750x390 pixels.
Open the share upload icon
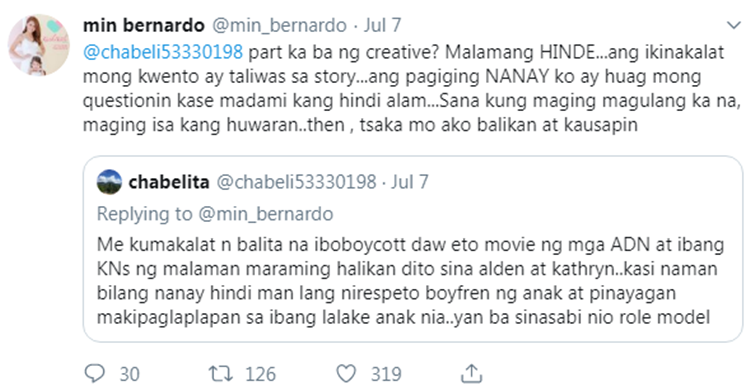pos(471,374)
